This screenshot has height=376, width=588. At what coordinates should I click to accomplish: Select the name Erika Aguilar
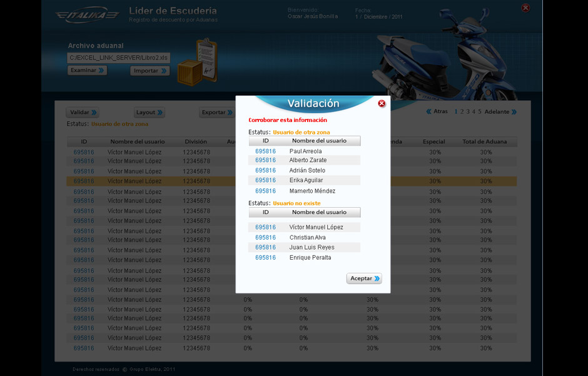pyautogui.click(x=306, y=180)
